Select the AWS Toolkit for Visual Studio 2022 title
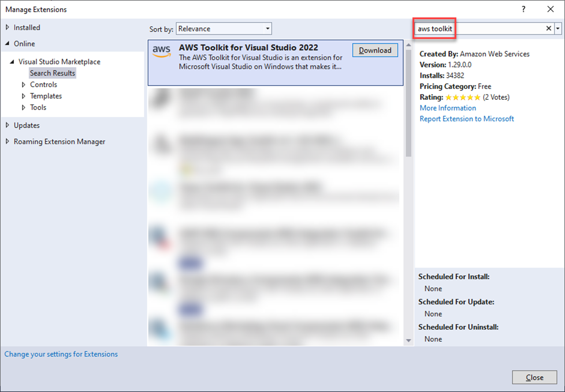565x392 pixels. [x=248, y=47]
